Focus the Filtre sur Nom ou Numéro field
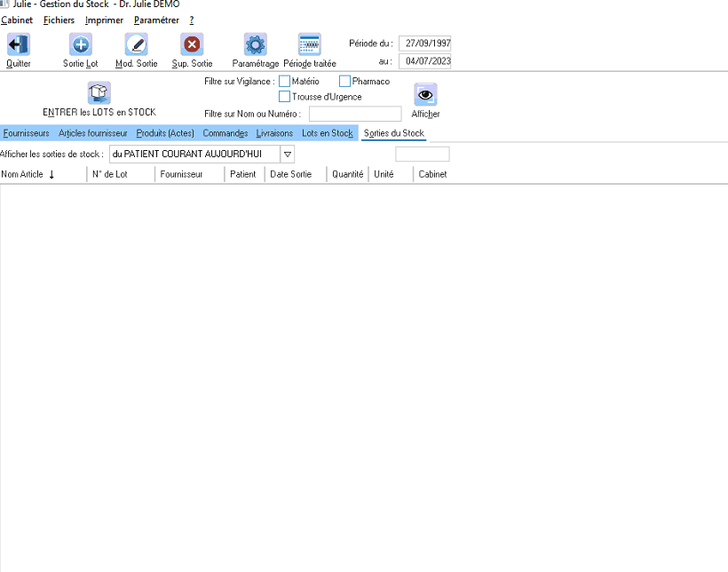 355,114
